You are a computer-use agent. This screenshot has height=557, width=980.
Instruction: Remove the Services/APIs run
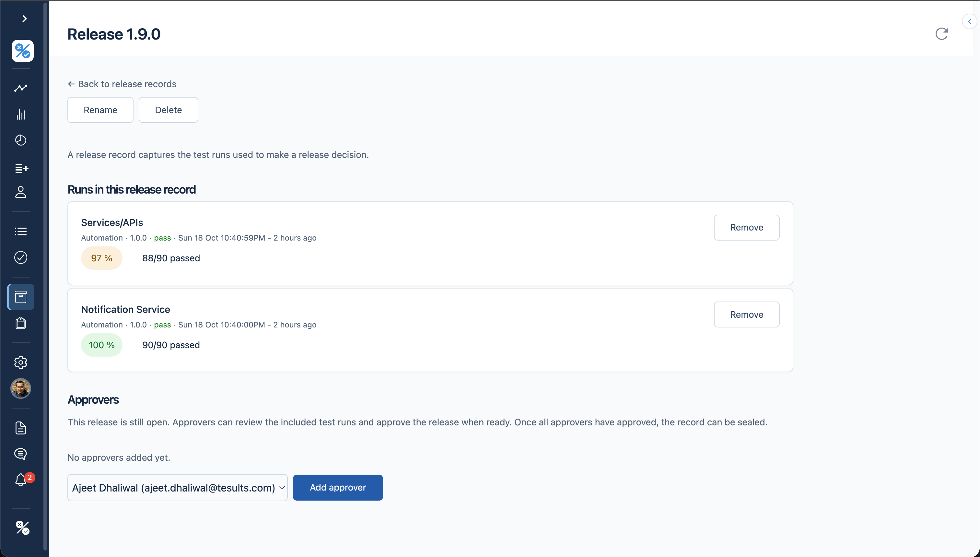tap(746, 228)
